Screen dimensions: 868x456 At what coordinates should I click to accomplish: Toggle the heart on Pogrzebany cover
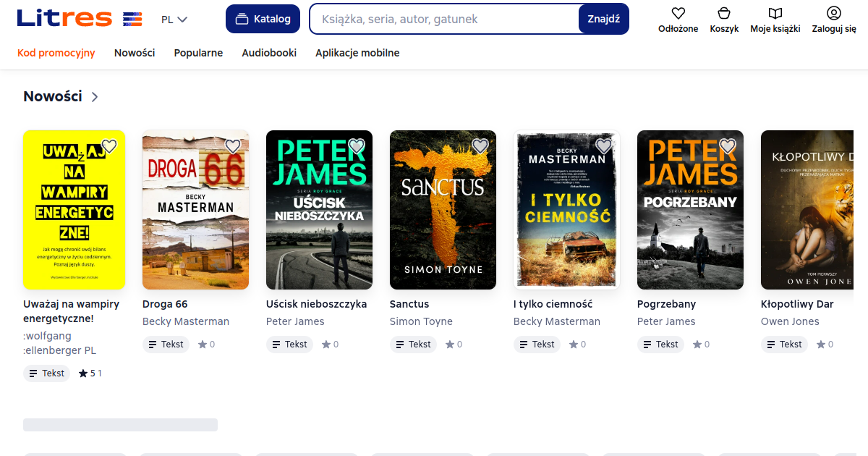click(728, 146)
